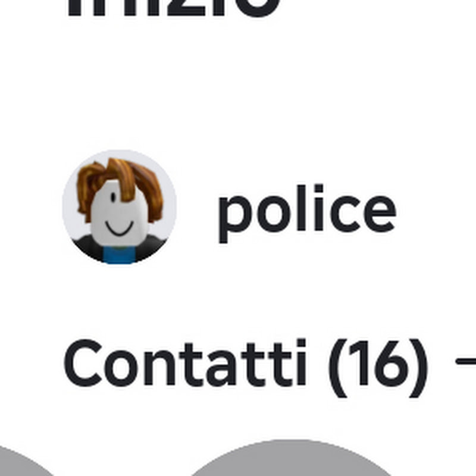
Task: Click the letter e ending police
Action: coord(380,214)
